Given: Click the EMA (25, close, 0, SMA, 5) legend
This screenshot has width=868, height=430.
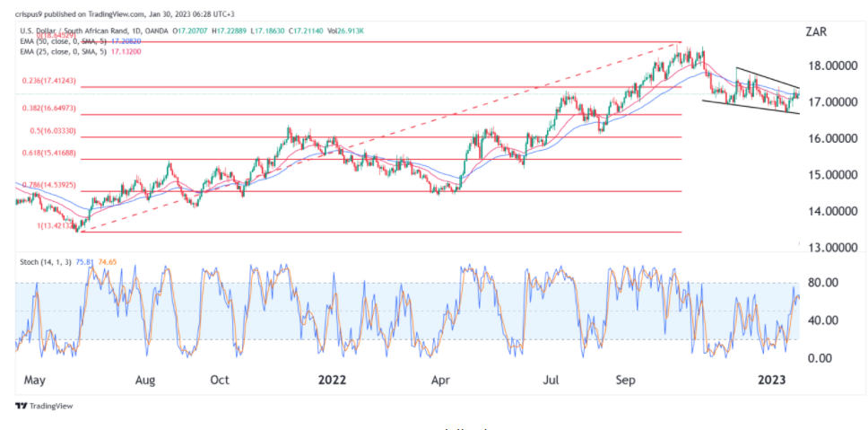Looking at the screenshot, I should [x=63, y=51].
